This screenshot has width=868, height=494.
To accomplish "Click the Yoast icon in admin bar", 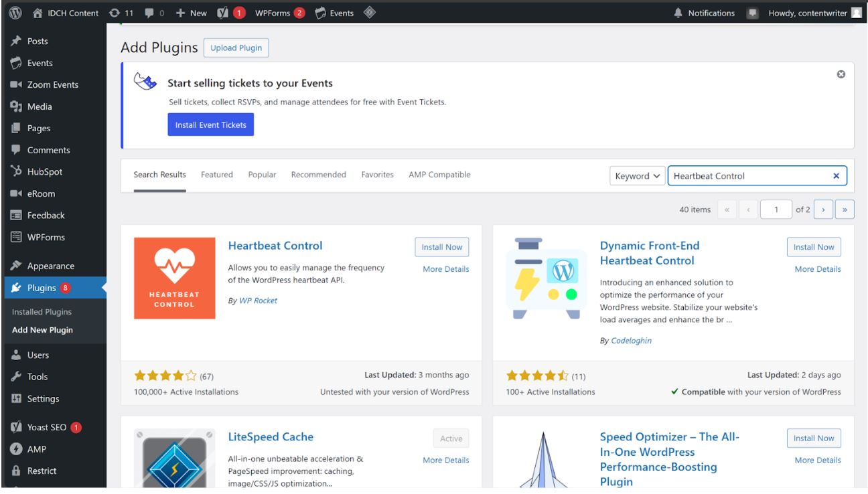I will (x=232, y=13).
